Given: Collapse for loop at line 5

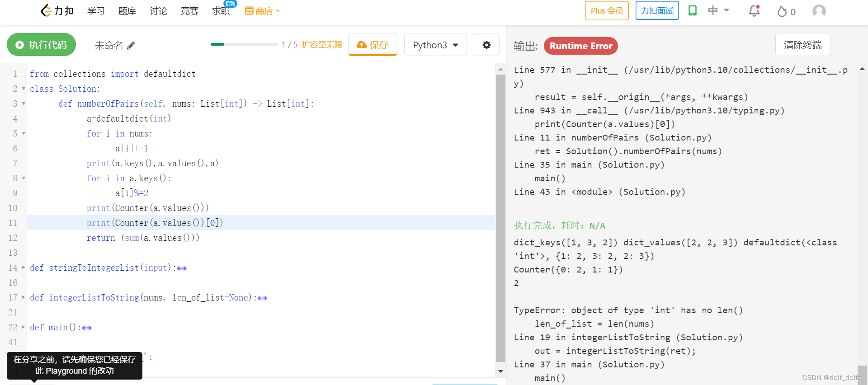Looking at the screenshot, I should click(24, 133).
